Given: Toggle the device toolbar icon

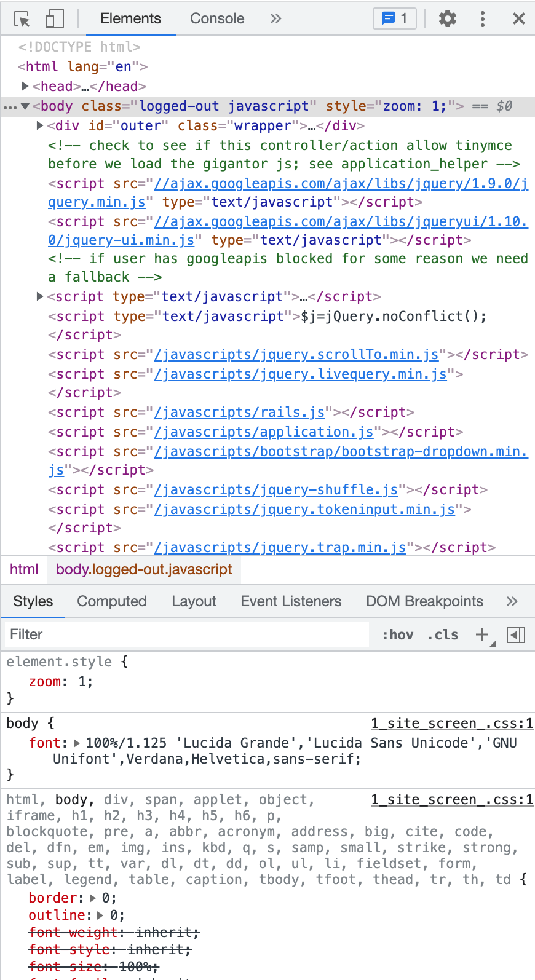Looking at the screenshot, I should pos(55,19).
